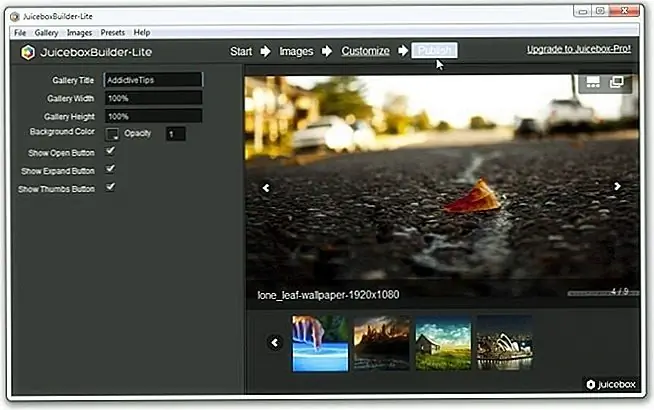Uncheck Show Thumbs Button checkbox
Viewport: 654px width, 410px height.
(x=111, y=187)
